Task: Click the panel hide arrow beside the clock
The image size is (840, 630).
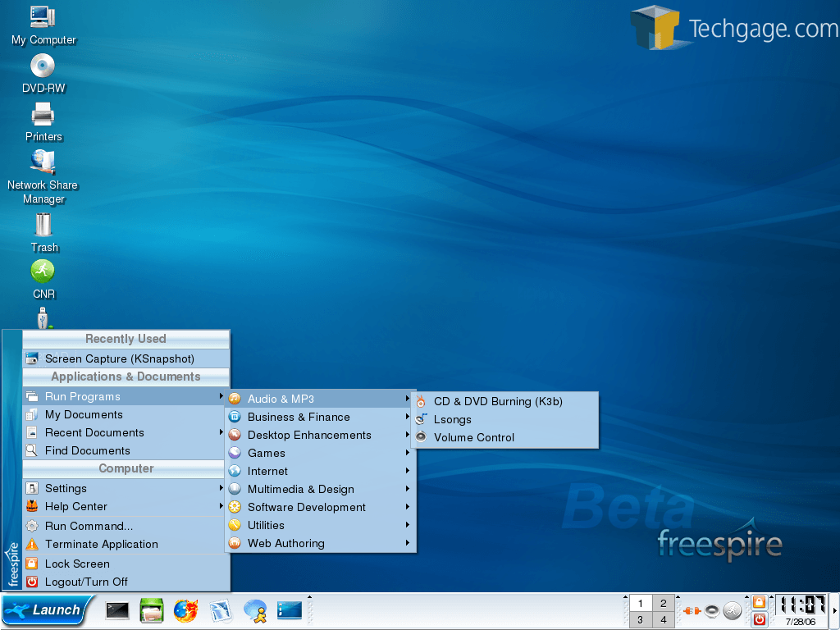Action: (834, 610)
